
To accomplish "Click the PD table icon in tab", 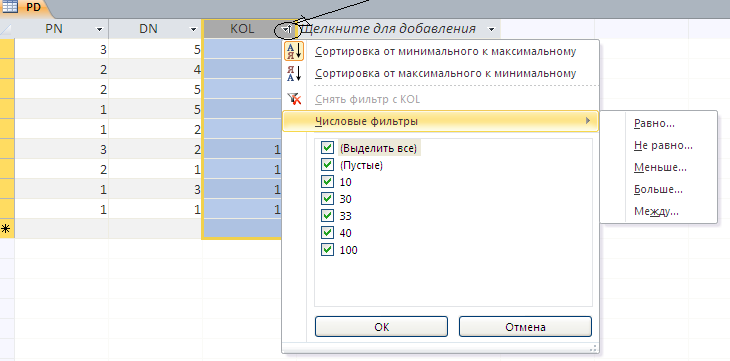I will pyautogui.click(x=10, y=7).
